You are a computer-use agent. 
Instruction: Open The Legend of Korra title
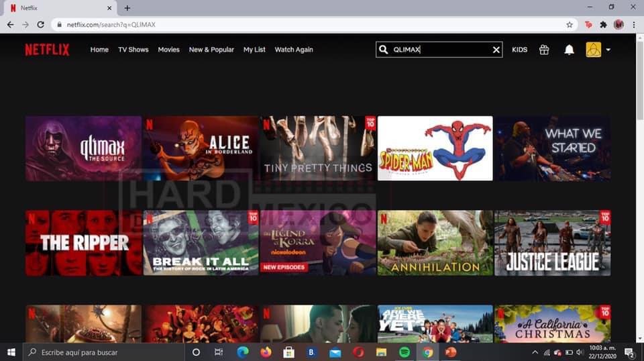click(318, 243)
